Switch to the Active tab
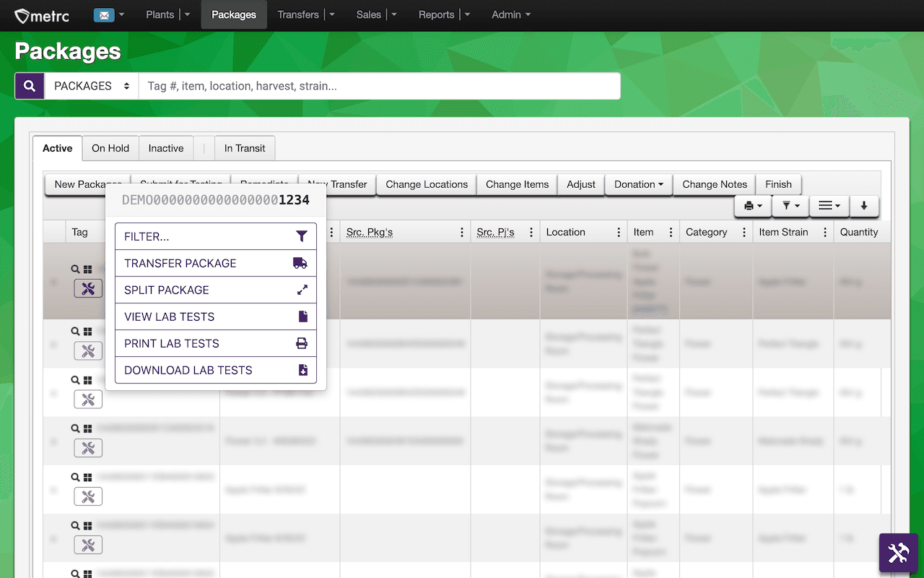Image resolution: width=924 pixels, height=578 pixels. point(58,148)
